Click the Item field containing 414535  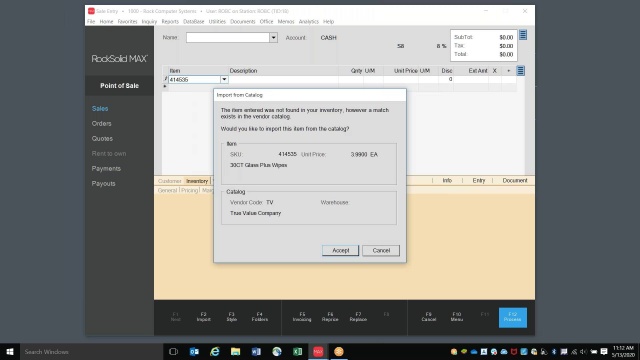tap(194, 79)
